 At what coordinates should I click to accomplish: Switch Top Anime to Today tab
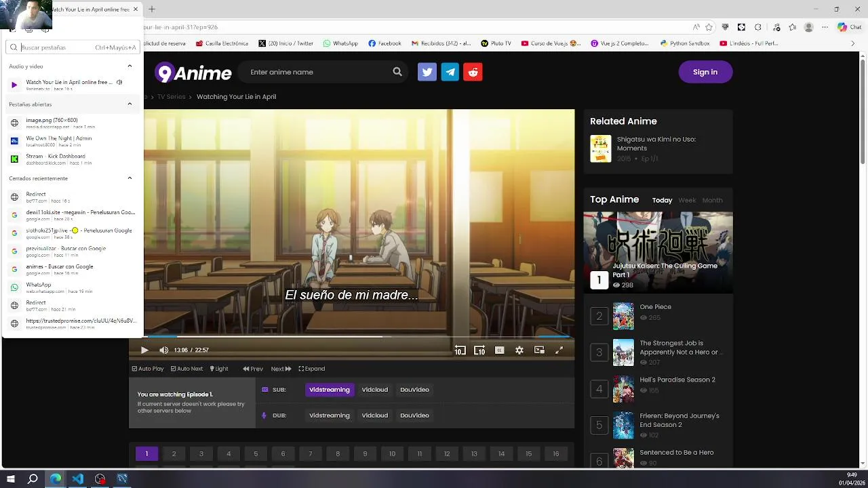[x=662, y=200]
